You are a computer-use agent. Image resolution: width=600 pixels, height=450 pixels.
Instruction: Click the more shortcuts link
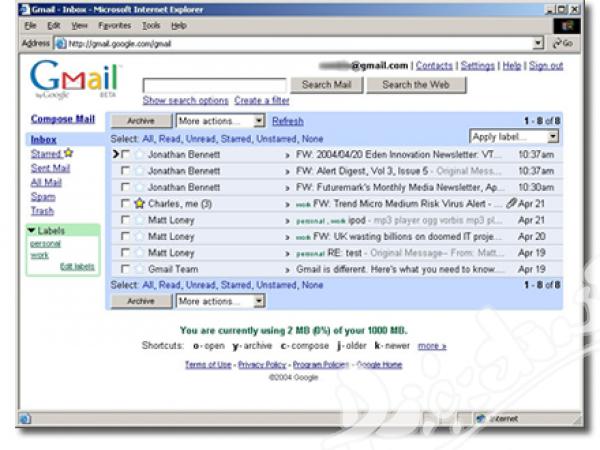[x=432, y=346]
